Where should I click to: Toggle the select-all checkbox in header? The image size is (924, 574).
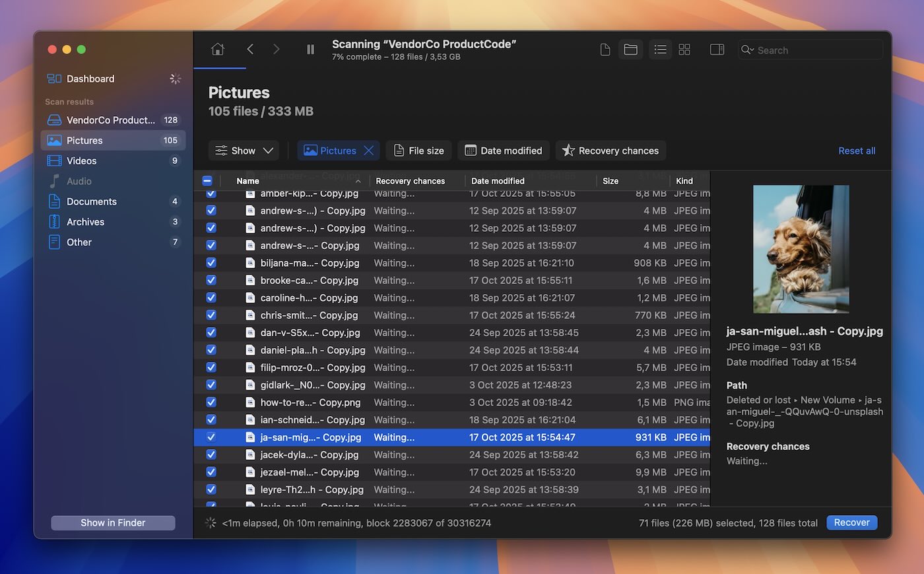[207, 180]
